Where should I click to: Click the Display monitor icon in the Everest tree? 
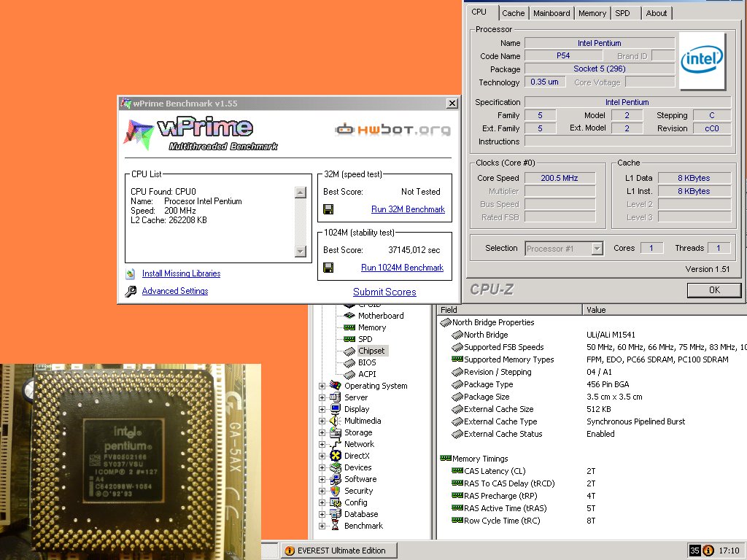(x=336, y=409)
